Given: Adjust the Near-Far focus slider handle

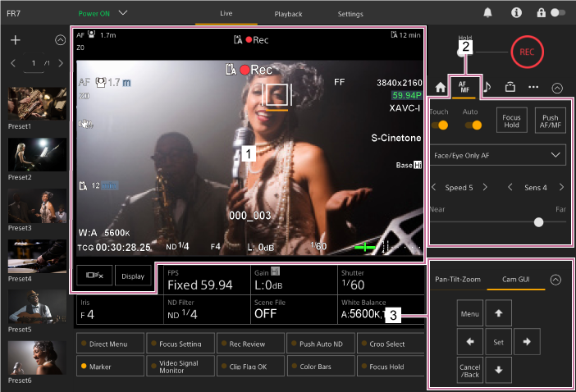Looking at the screenshot, I should [x=538, y=222].
